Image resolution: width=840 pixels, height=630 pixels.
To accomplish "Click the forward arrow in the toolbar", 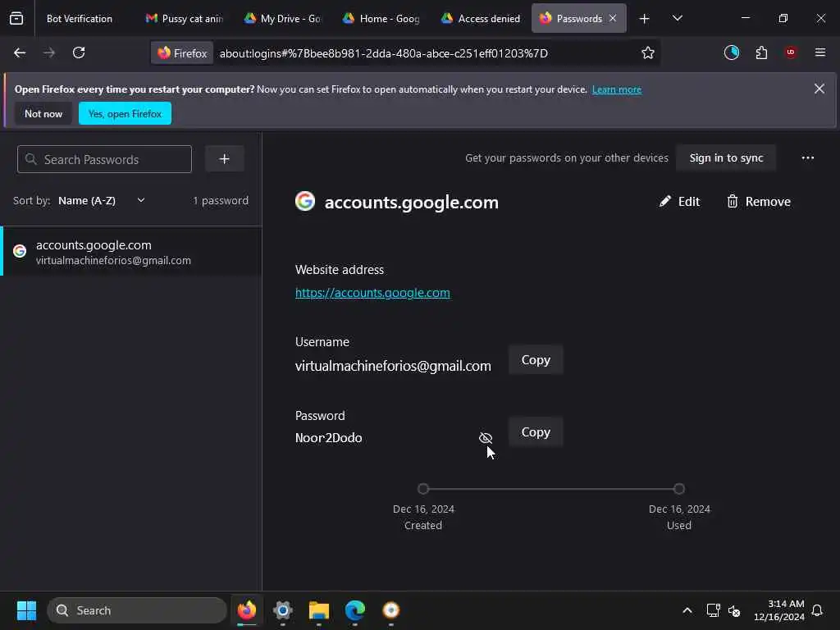I will tap(48, 52).
